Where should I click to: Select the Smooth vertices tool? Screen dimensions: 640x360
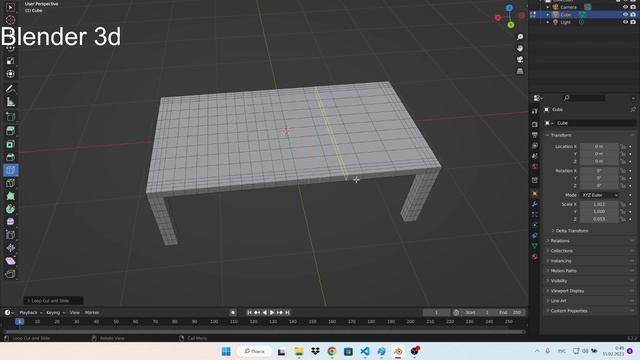pyautogui.click(x=11, y=222)
